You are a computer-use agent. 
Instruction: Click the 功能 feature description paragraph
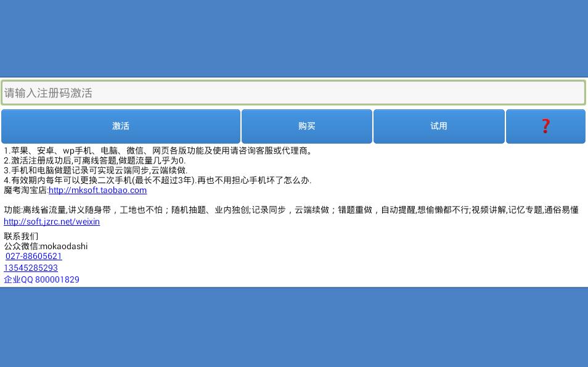pyautogui.click(x=291, y=210)
